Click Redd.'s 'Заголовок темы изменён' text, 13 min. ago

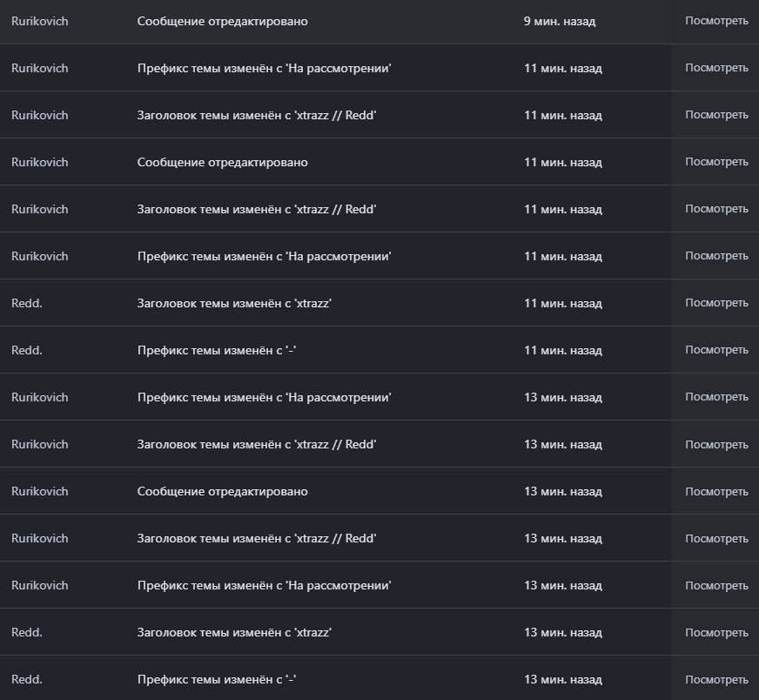point(234,632)
